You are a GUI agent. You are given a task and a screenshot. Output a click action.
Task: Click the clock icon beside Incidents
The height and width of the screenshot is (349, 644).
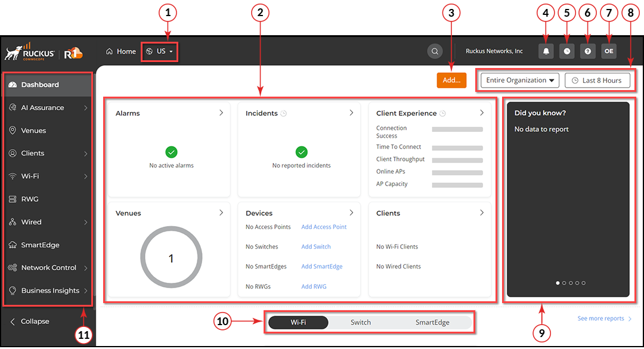(283, 113)
